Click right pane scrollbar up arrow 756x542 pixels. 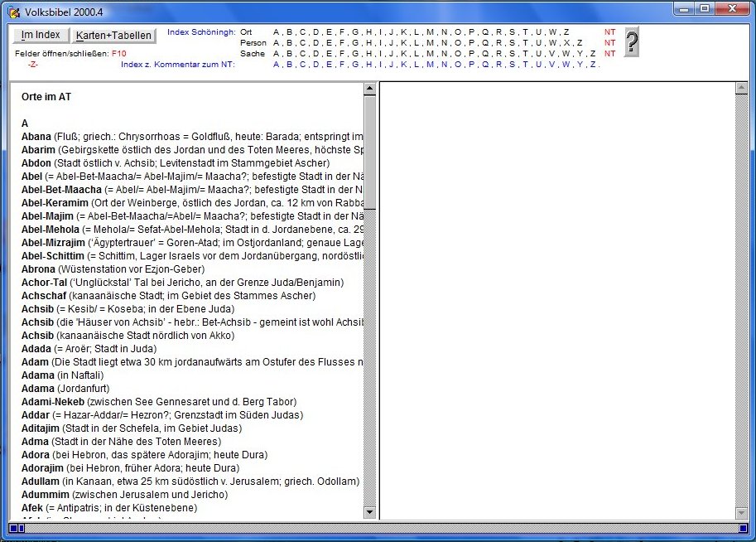point(741,89)
